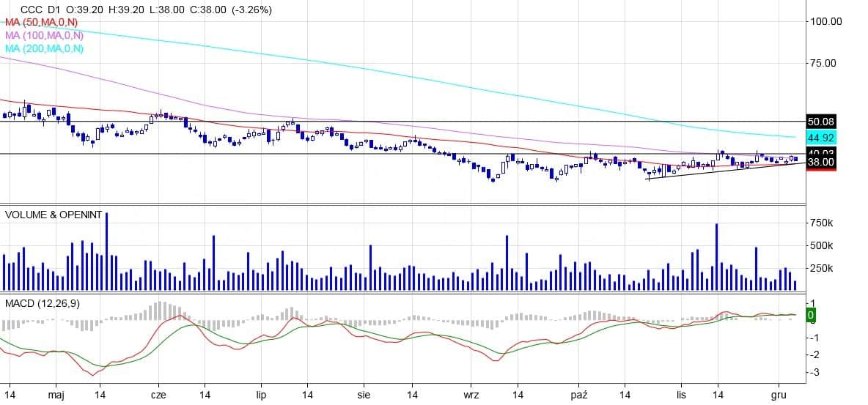Open the MACD (12,26,9) indicator label
Viewport: 868px width, 405px height.
pos(42,303)
